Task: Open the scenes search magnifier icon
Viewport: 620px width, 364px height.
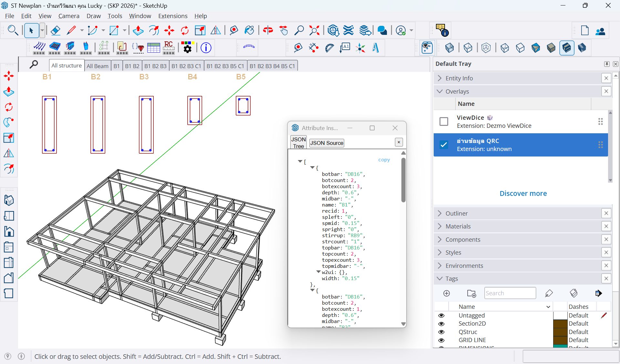Action: coord(34,65)
